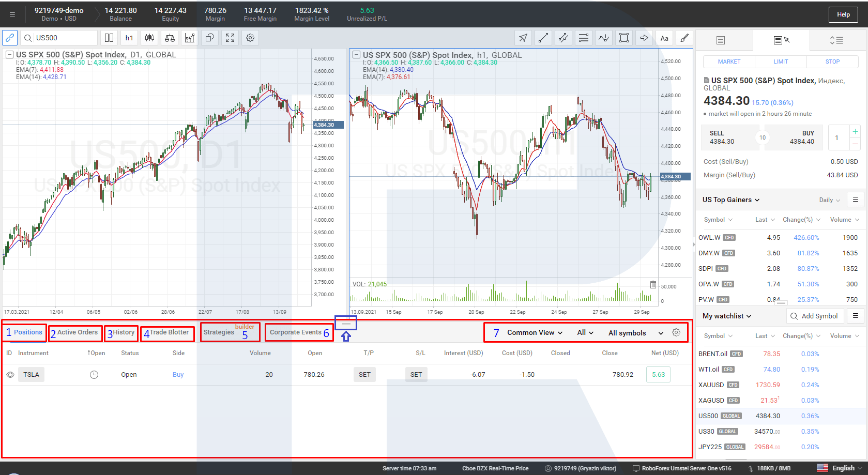The width and height of the screenshot is (868, 475).
Task: Open the Daily period dropdown
Action: pyautogui.click(x=829, y=200)
